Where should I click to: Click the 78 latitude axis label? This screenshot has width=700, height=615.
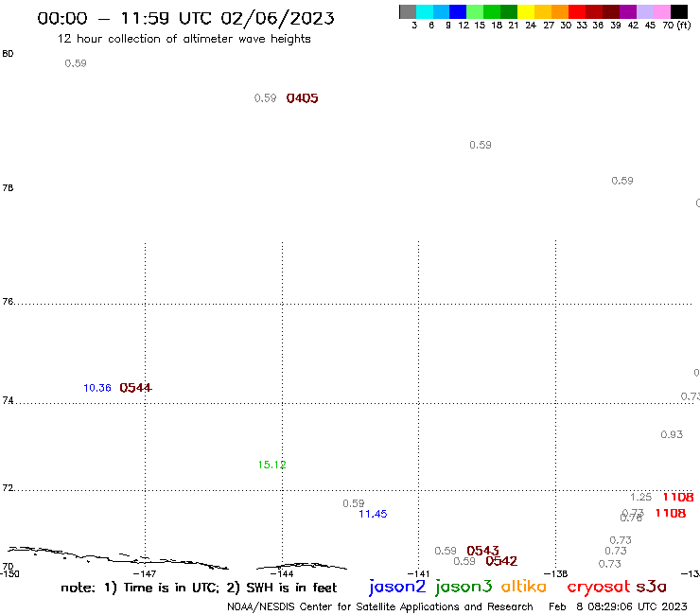(8, 188)
